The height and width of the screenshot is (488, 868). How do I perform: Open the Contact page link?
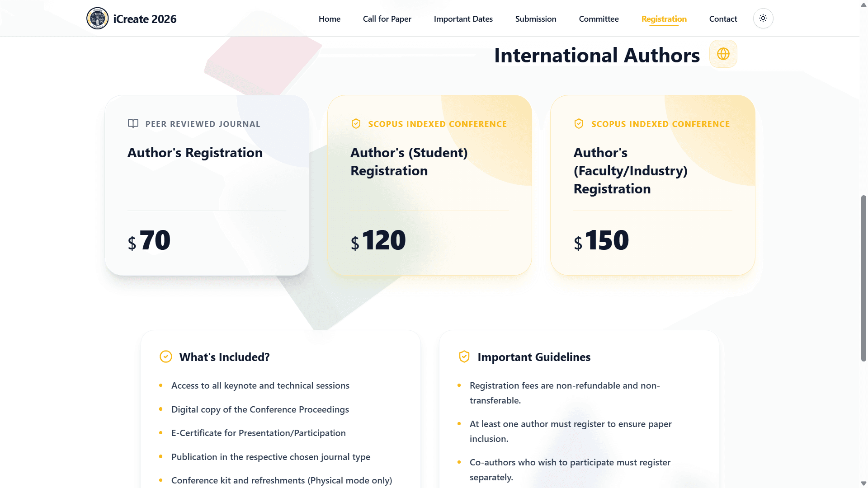(x=723, y=19)
